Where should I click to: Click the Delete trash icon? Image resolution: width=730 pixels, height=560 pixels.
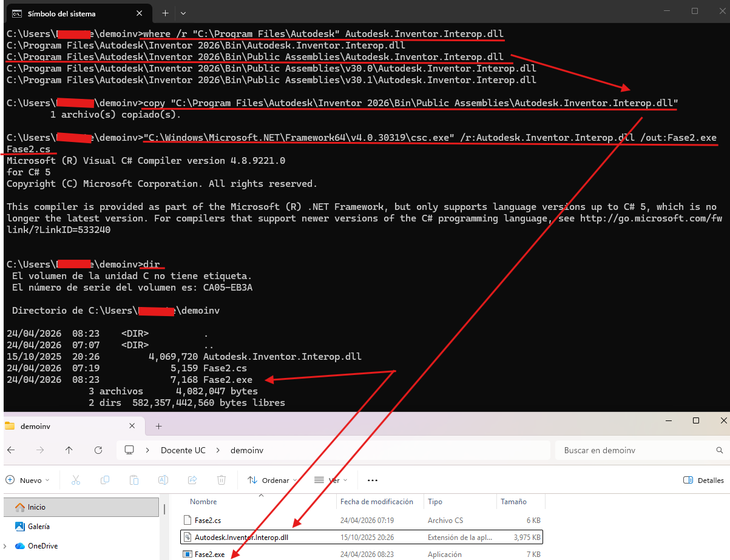point(221,480)
